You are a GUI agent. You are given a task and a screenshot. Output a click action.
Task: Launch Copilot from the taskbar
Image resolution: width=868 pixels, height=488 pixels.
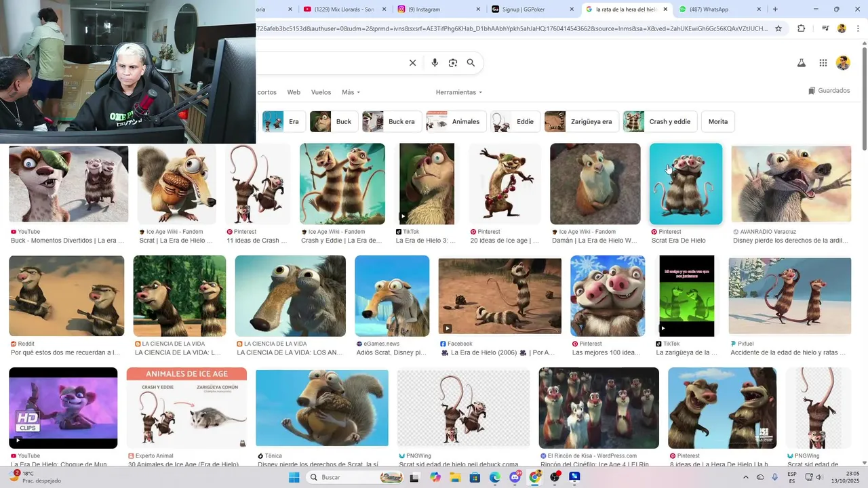pos(435,477)
